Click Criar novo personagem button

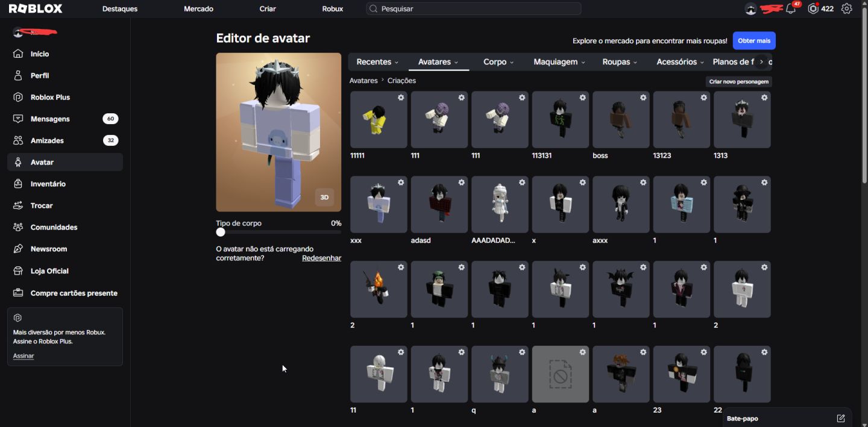pos(739,81)
